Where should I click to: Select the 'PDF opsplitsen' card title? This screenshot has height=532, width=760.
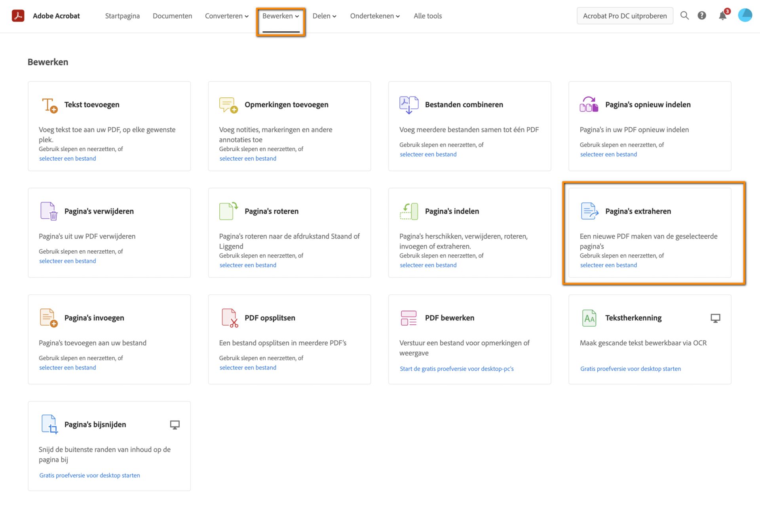tap(270, 318)
